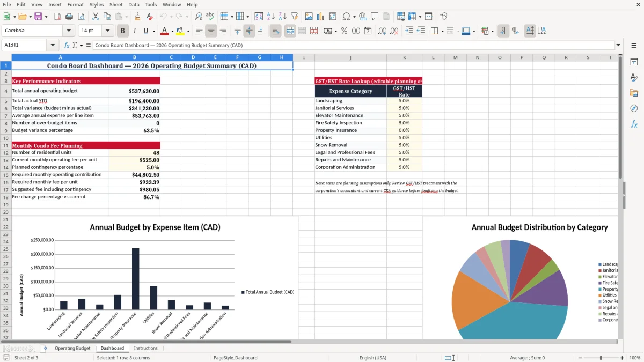Select row 12 header
This screenshot has height=362, width=644.
6,153
